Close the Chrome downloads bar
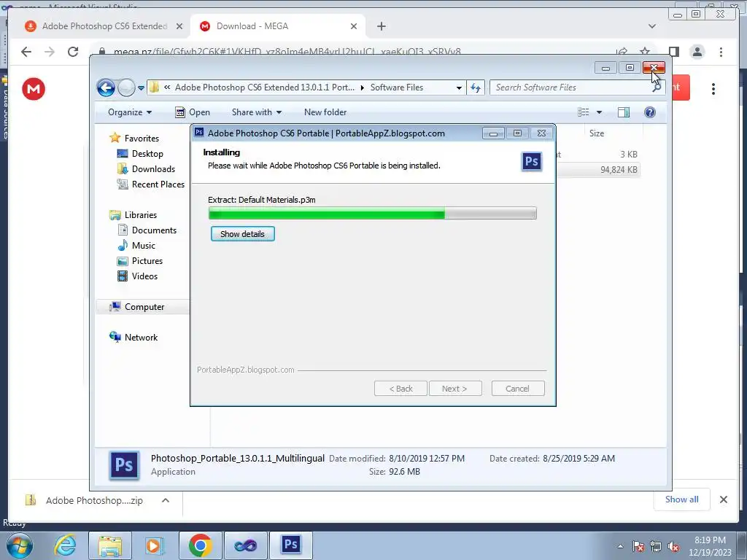 (723, 499)
